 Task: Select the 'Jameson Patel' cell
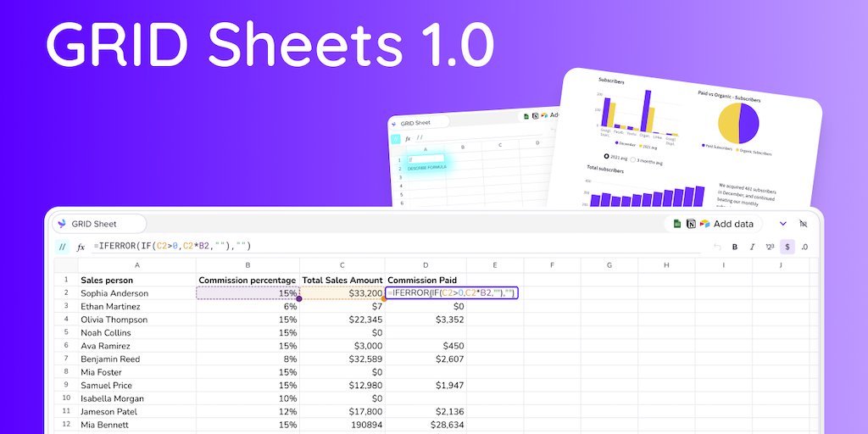[137, 412]
